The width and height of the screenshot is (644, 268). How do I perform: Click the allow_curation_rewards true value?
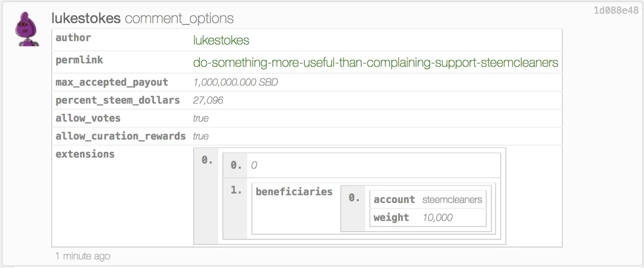(201, 137)
